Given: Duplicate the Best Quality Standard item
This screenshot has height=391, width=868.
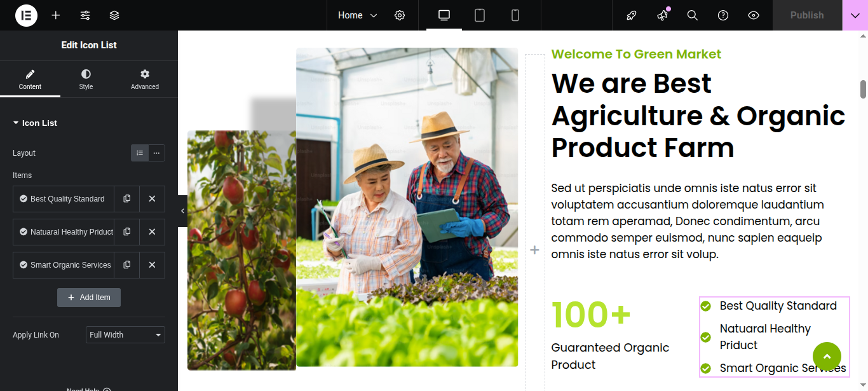Looking at the screenshot, I should coord(126,199).
